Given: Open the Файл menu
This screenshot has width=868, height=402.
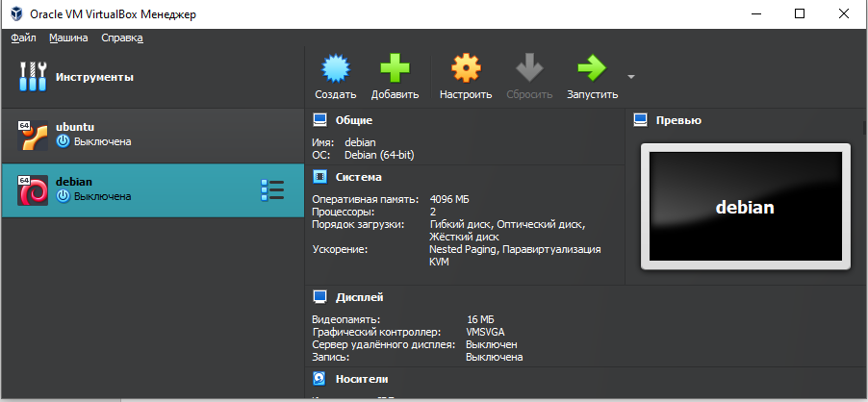Looking at the screenshot, I should (x=23, y=38).
